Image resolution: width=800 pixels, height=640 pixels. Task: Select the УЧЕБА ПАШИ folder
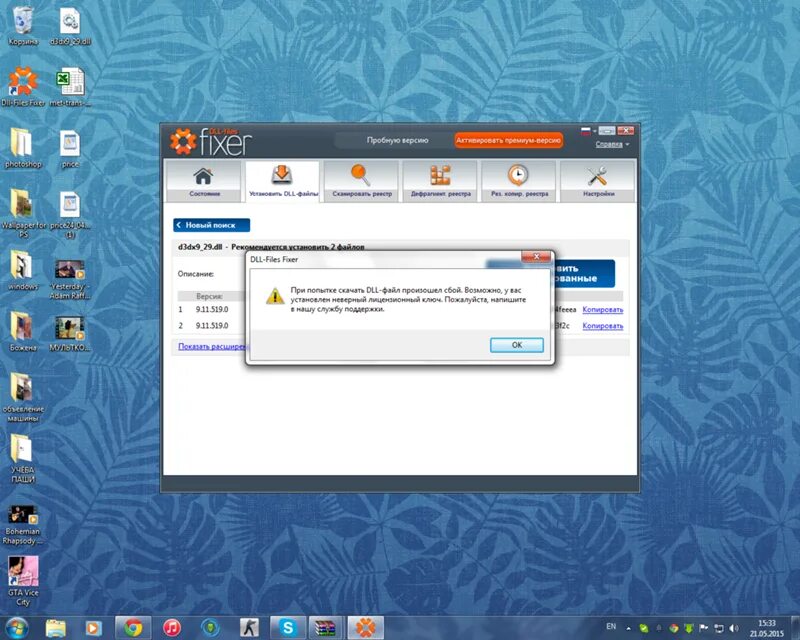(x=22, y=459)
